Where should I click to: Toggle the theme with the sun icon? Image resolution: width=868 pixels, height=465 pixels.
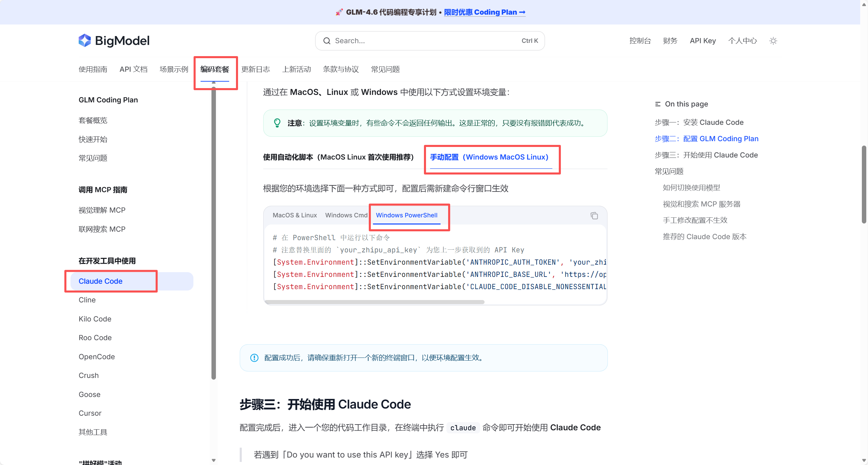(773, 40)
